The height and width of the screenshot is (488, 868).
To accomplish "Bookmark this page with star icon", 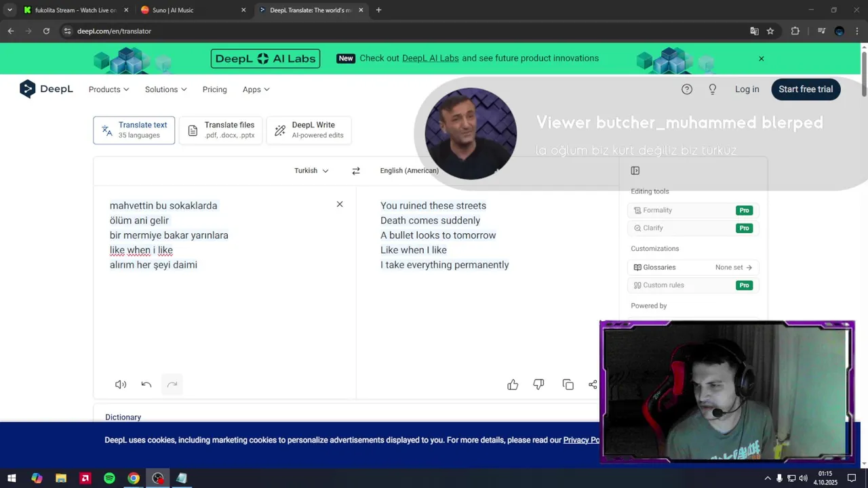I will point(770,31).
